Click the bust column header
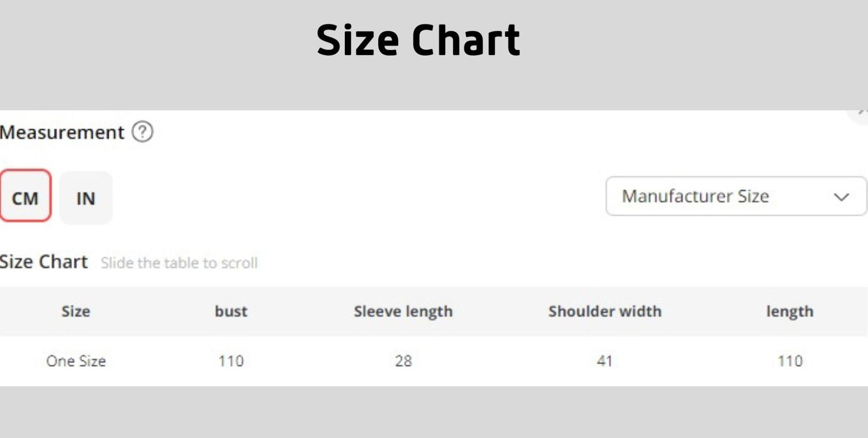 click(x=231, y=311)
